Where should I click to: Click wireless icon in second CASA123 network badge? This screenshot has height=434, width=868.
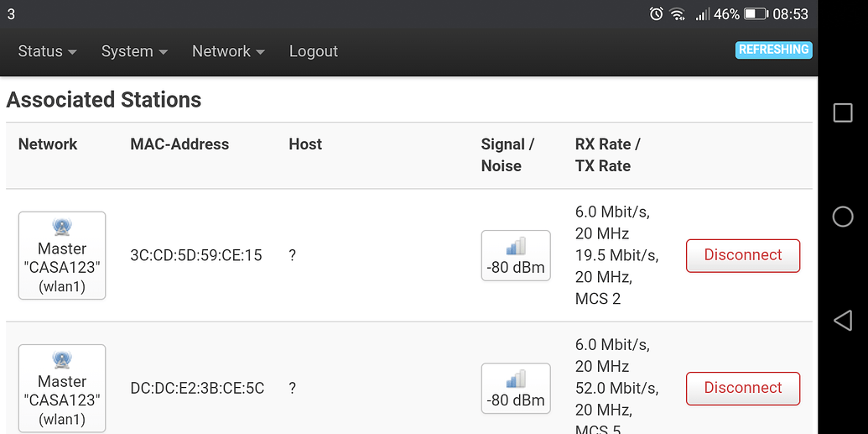[x=62, y=360]
